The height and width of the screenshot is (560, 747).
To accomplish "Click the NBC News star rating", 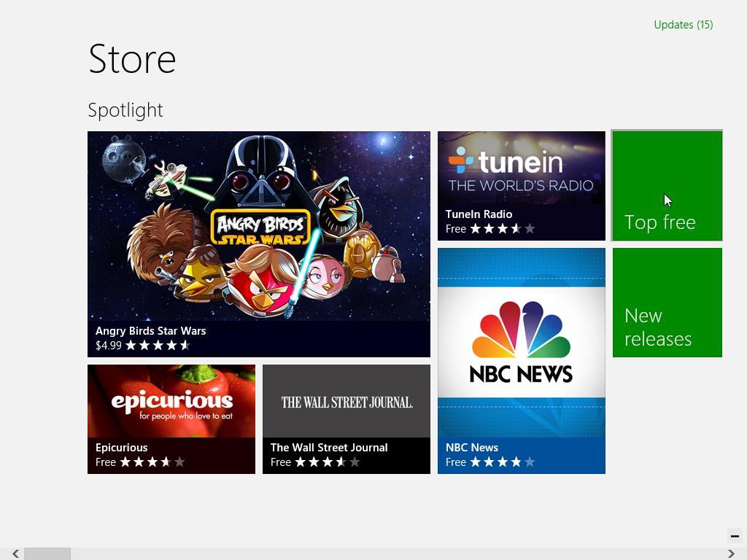I will coord(502,462).
